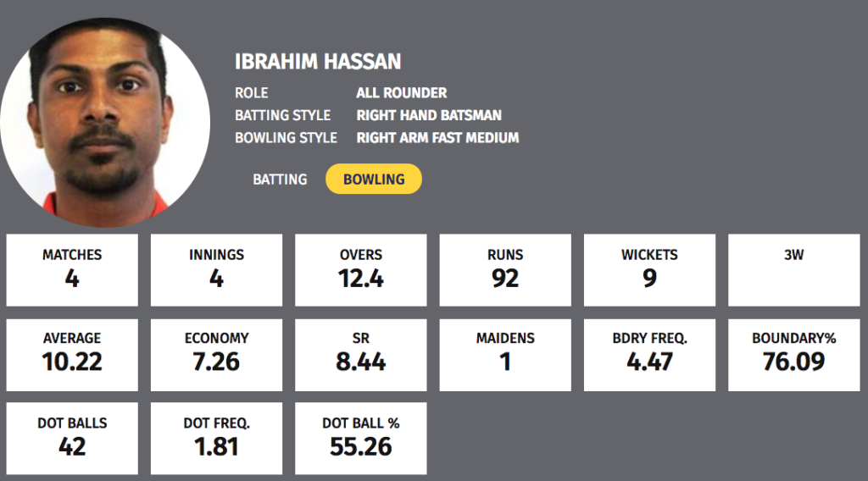Screen dimensions: 868x481
Task: Switch to the Batting tab
Action: point(280,180)
